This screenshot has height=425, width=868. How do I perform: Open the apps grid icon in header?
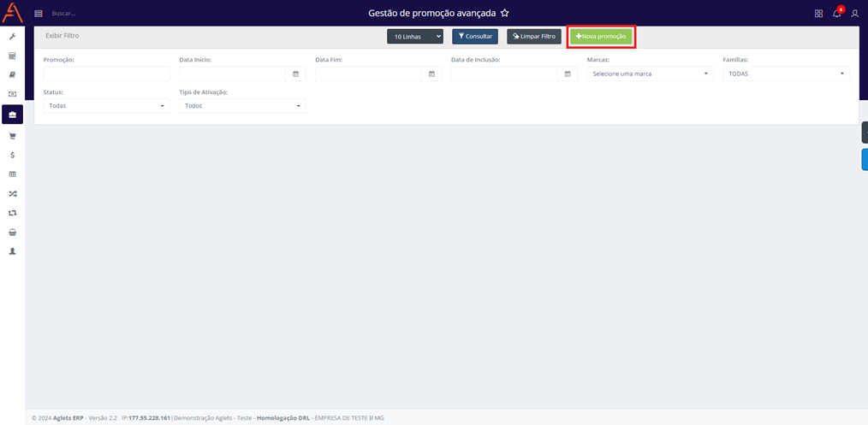tap(818, 14)
